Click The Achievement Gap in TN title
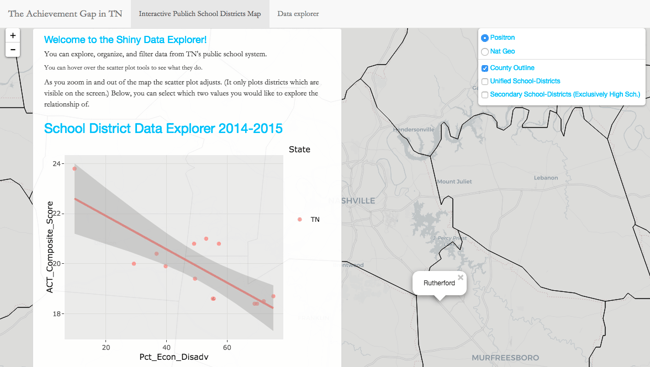The image size is (650, 367). point(65,14)
